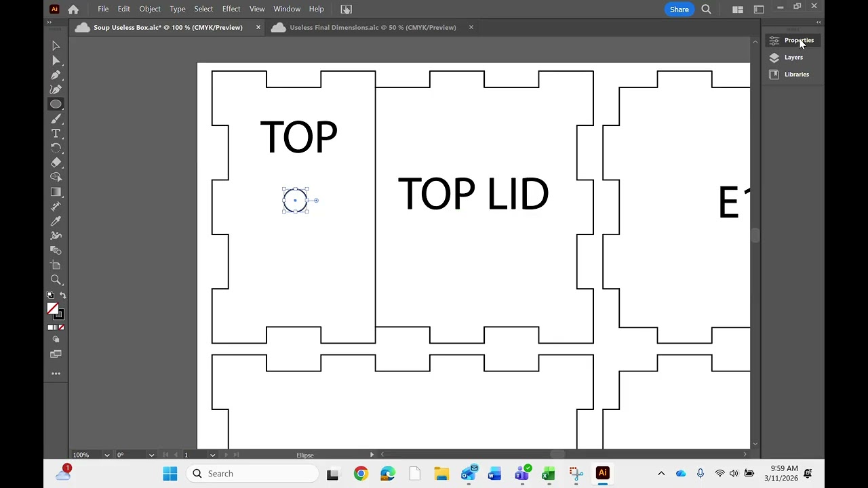Open the Window menu
Screen dimensions: 868x488
click(287, 9)
